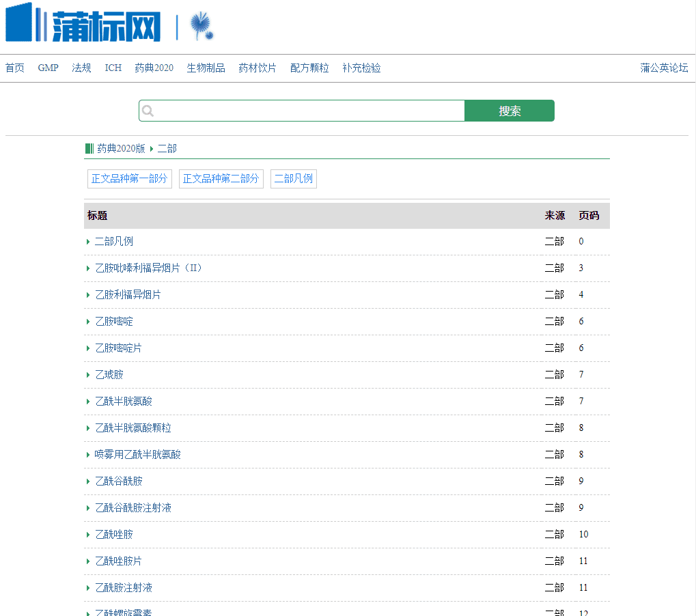Click page number 0 in 二部凡例 row
This screenshot has height=616, width=696.
(x=581, y=242)
